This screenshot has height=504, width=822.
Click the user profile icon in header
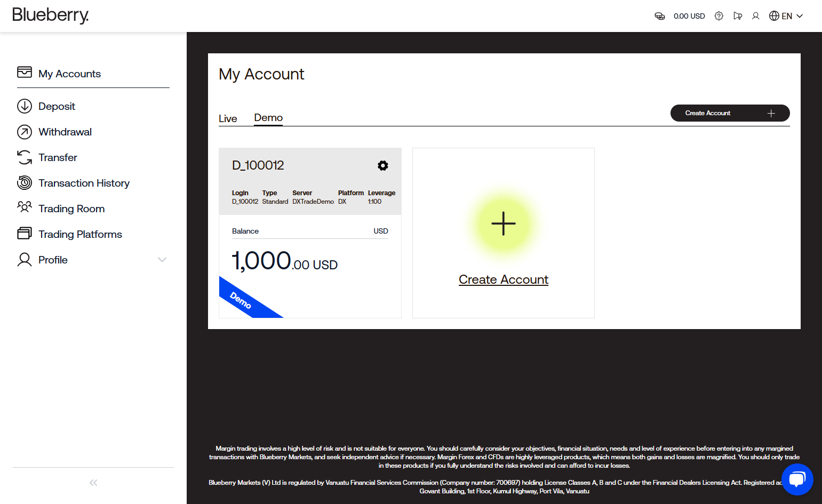[755, 16]
